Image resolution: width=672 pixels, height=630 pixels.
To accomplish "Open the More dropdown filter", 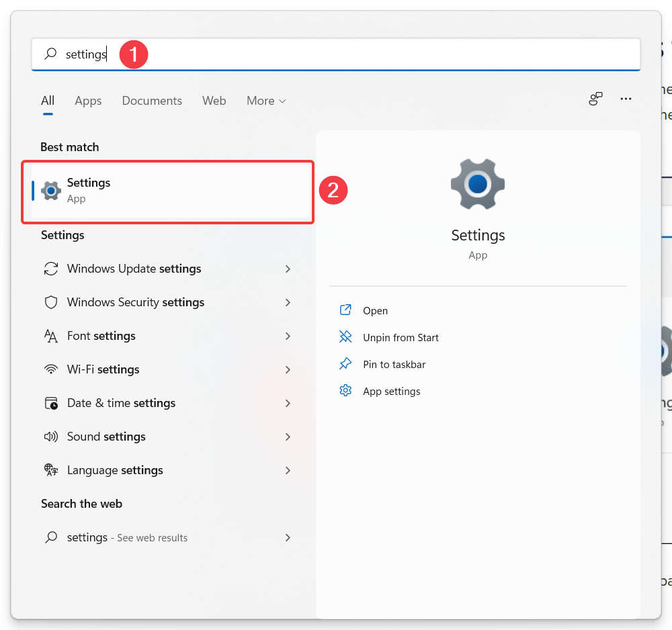I will (266, 101).
